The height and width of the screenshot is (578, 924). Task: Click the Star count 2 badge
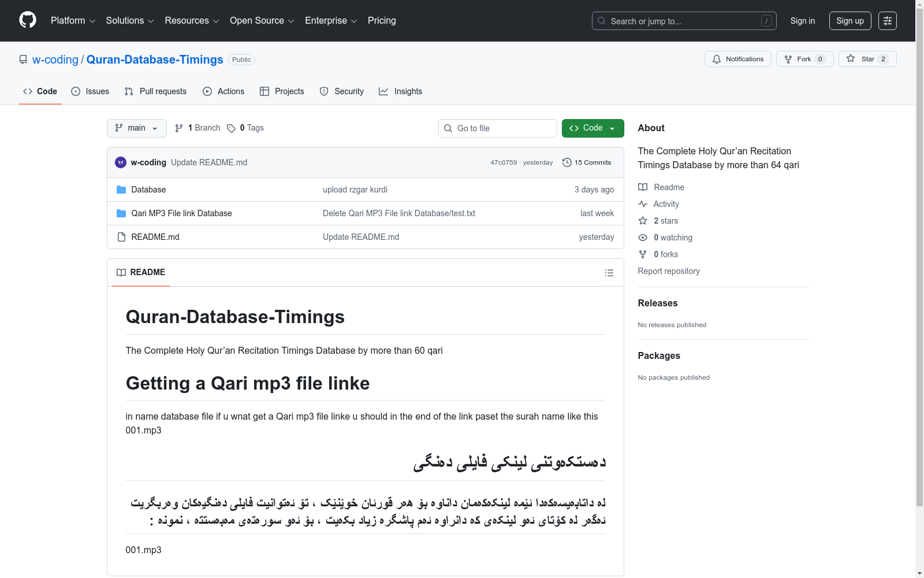click(883, 59)
